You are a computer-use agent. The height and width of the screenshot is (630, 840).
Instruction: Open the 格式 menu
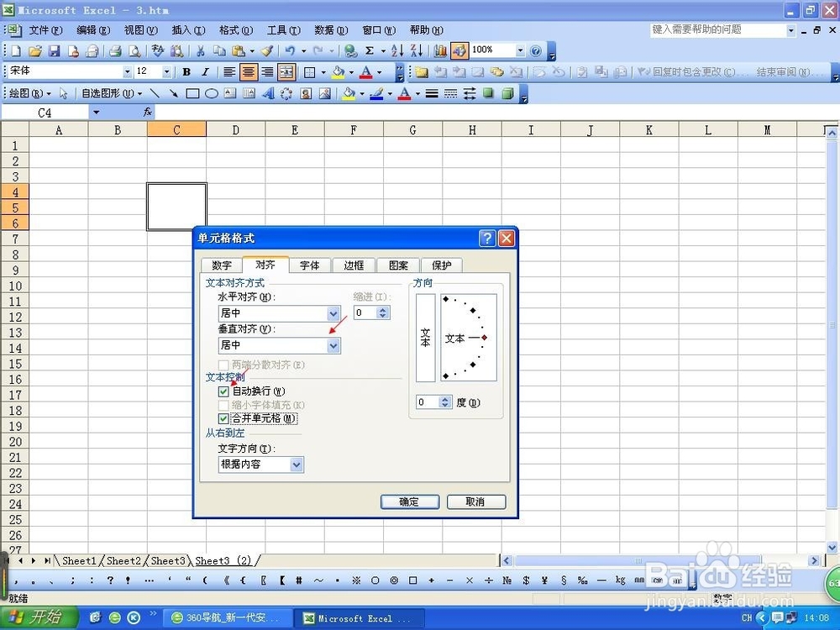click(x=236, y=30)
